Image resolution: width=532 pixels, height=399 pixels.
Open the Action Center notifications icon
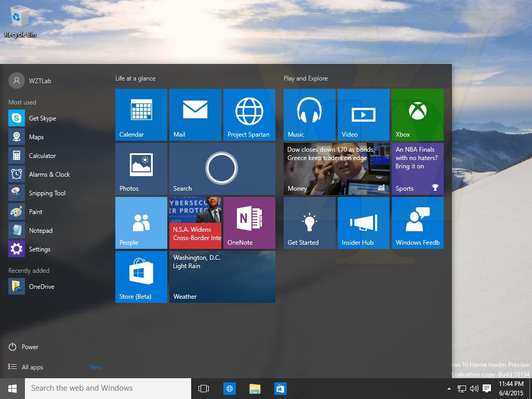click(x=487, y=389)
